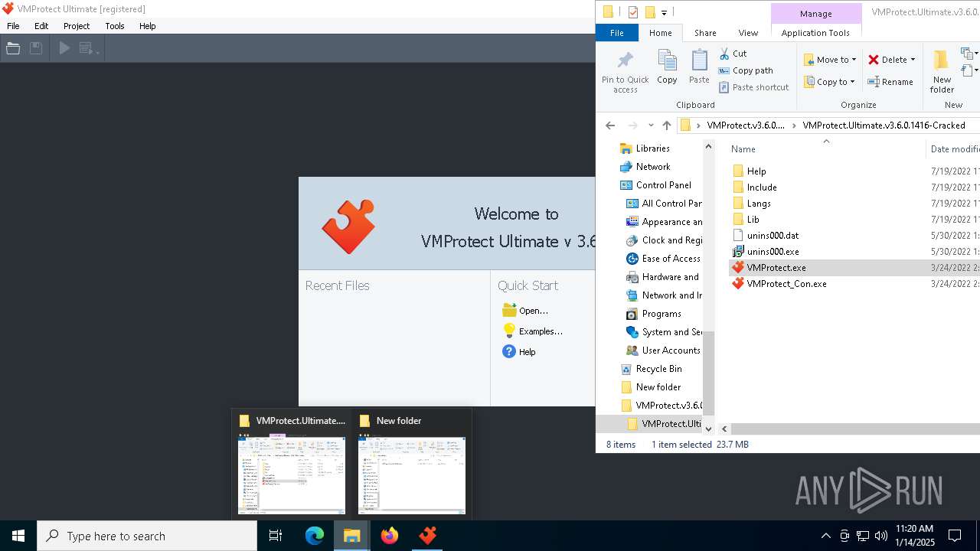Expand the breadcrumb chevron before VMProtect.Ultimate.v3.6.0.1416-Cracked
Viewport: 980px width, 551px height.
pos(794,126)
